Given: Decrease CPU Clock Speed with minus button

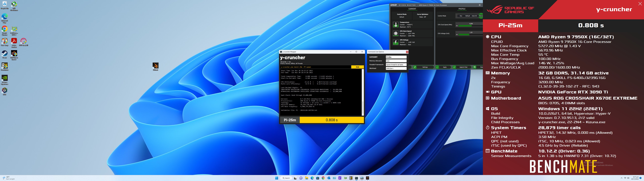Looking at the screenshot, I should point(457,26).
